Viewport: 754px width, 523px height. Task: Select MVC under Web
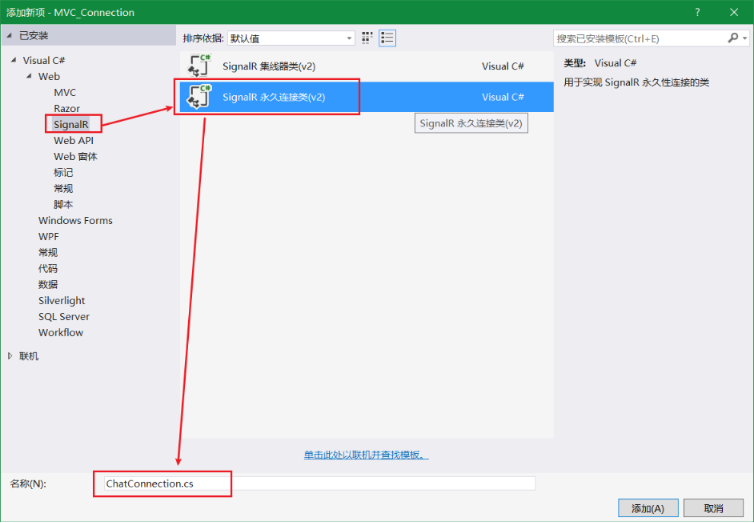tap(65, 93)
